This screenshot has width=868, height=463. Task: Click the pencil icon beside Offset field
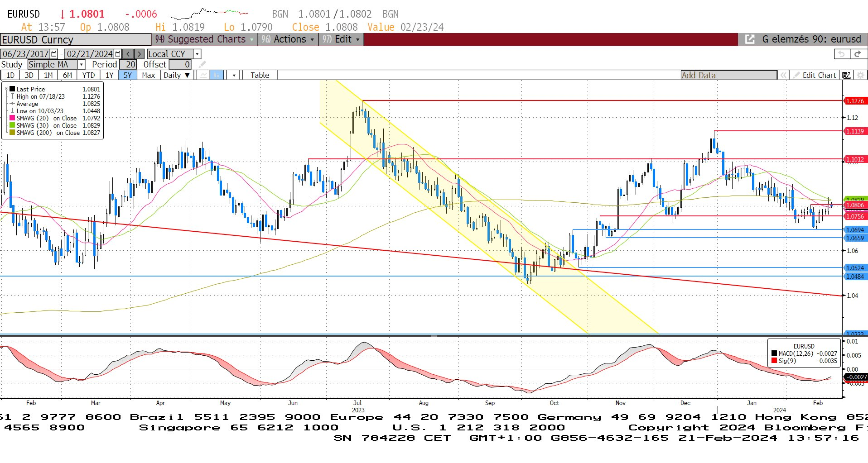click(202, 65)
